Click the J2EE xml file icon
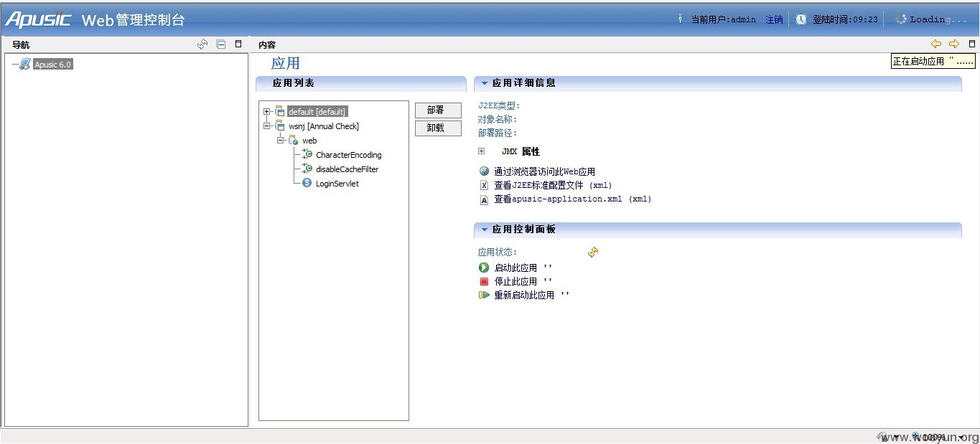Viewport: 980px width, 444px height. pyautogui.click(x=484, y=185)
